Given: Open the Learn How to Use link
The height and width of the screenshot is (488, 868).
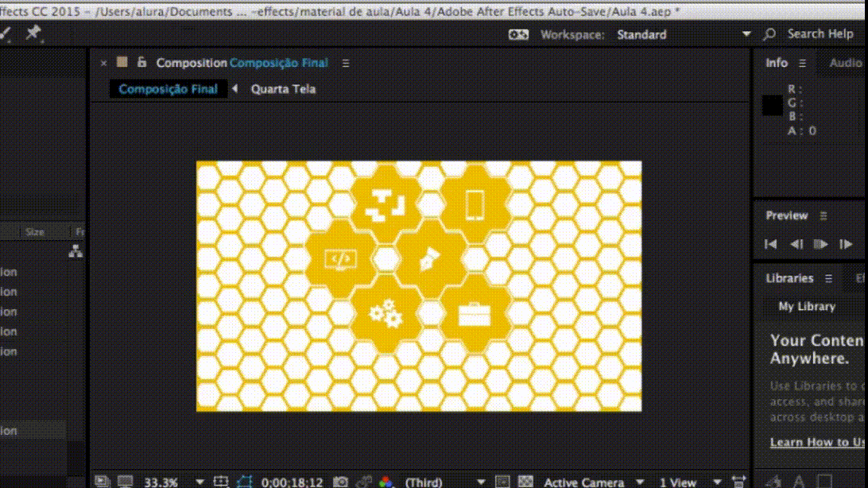Looking at the screenshot, I should click(x=817, y=442).
